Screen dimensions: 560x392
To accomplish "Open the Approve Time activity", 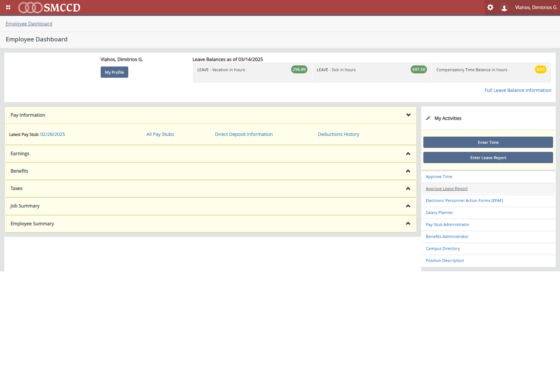I will [439, 177].
